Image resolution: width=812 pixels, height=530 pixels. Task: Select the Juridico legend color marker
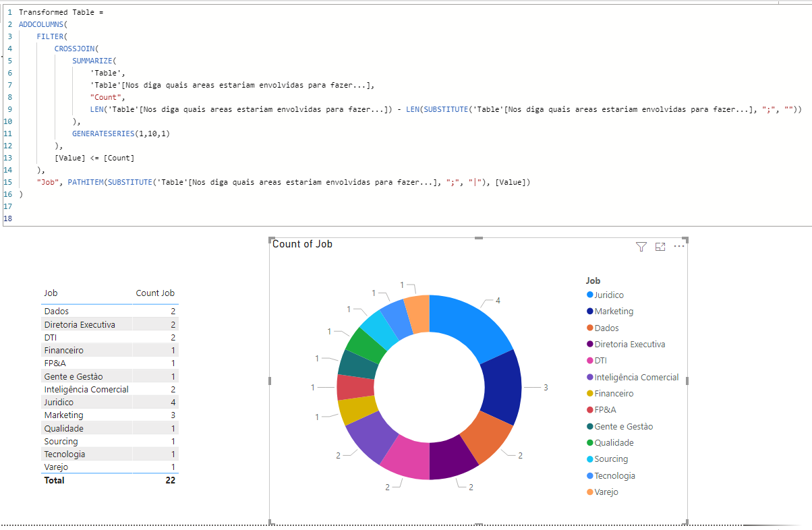click(590, 295)
